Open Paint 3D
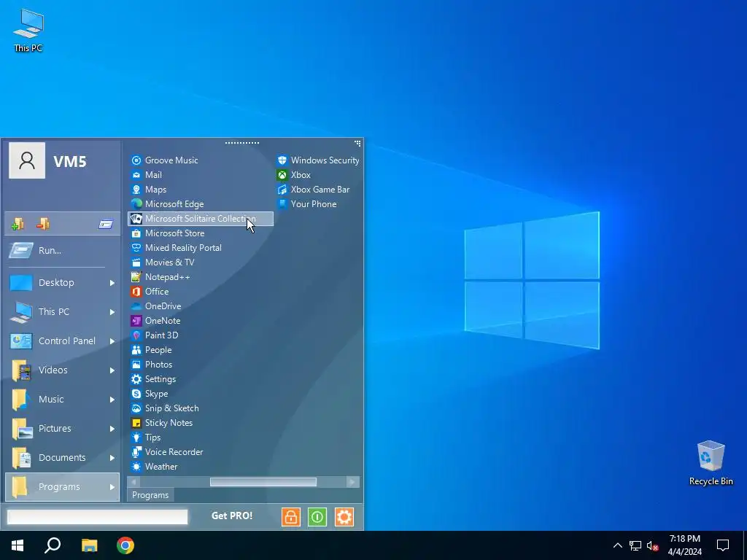 155,335
